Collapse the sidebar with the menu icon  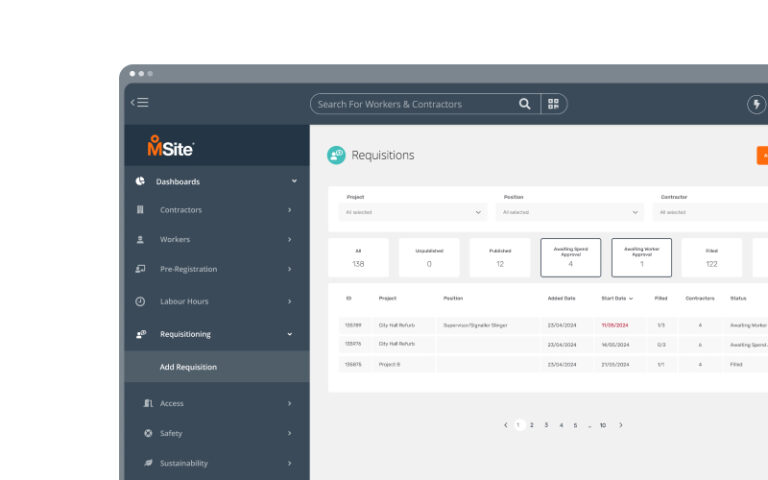tap(140, 103)
